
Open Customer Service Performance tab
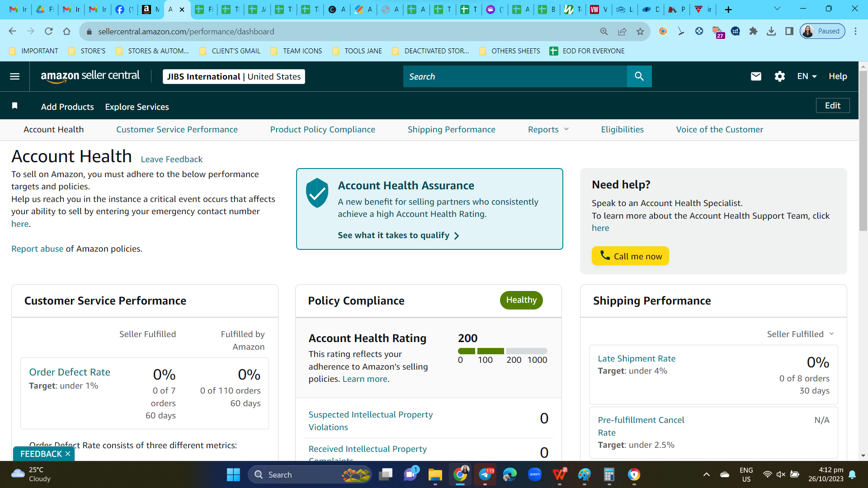pyautogui.click(x=177, y=130)
